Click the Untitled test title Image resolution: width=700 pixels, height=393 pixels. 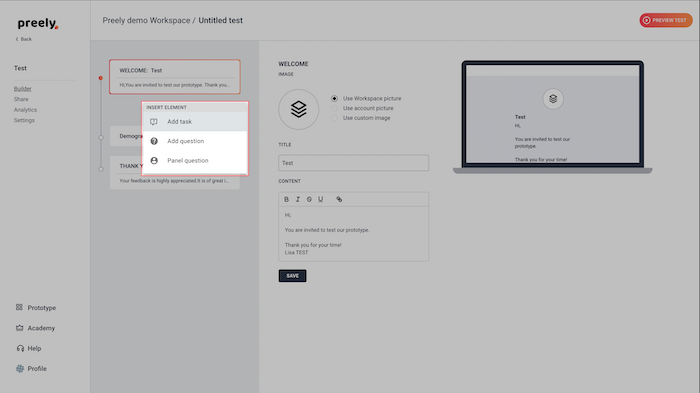[221, 21]
